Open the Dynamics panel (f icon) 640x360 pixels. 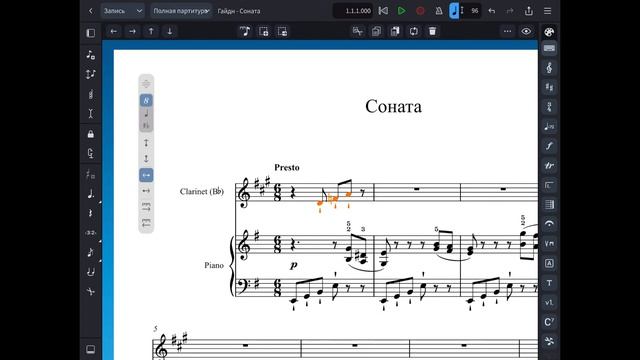click(549, 146)
